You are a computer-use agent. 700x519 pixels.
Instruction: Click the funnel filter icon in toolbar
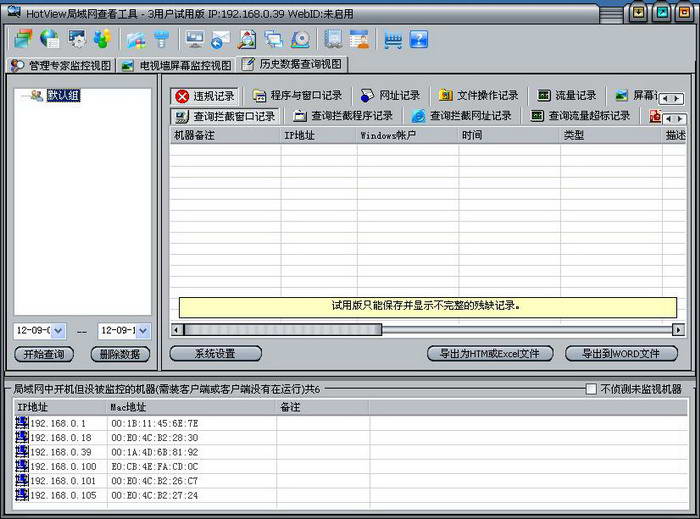click(x=160, y=39)
